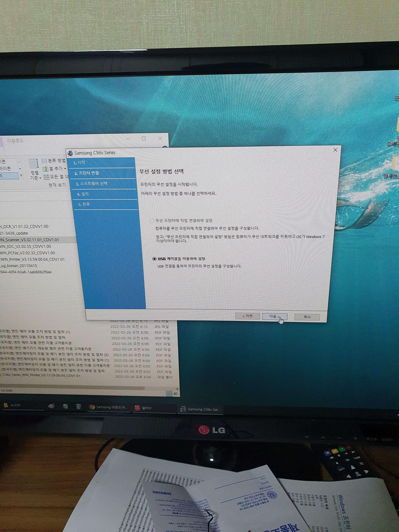Switch to large icons view button at bottom-right
The height and width of the screenshot is (532, 399).
click(x=176, y=394)
